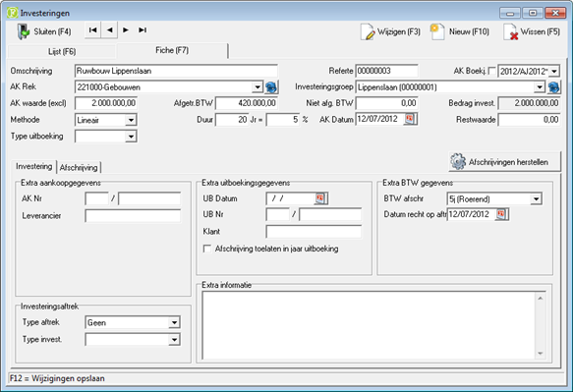
Task: Expand the AK Boekj. 2012/AJ2012 dropdown
Action: click(x=554, y=71)
